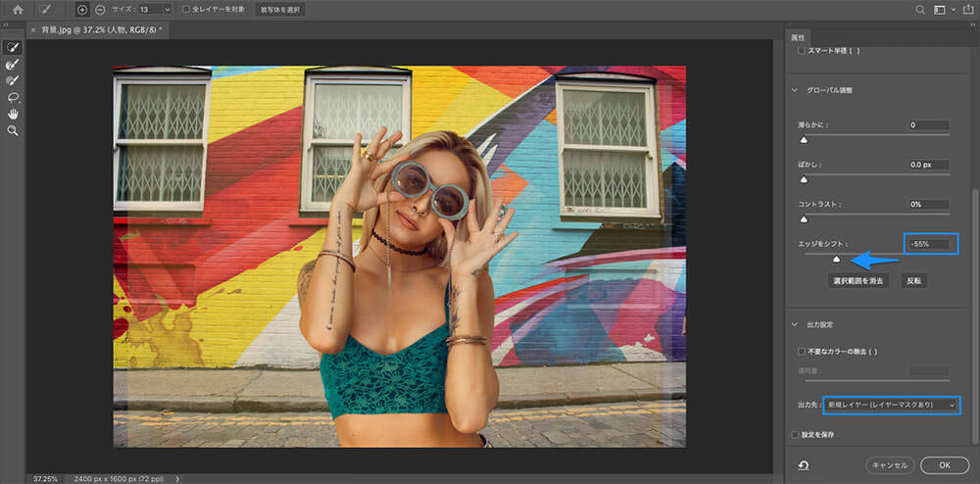Enable 不要なカラーの除去 checkbox
The width and height of the screenshot is (980, 484).
tap(802, 352)
